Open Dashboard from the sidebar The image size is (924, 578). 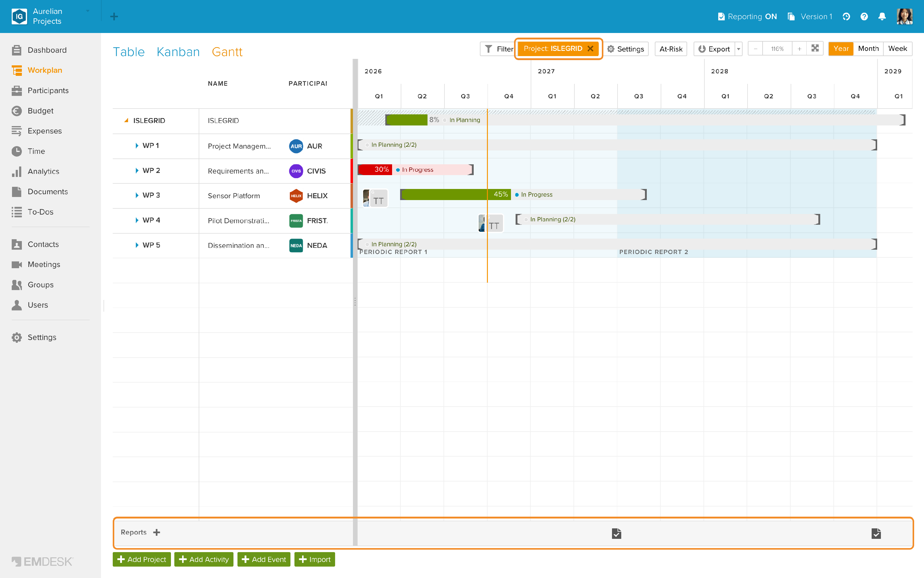coord(39,50)
